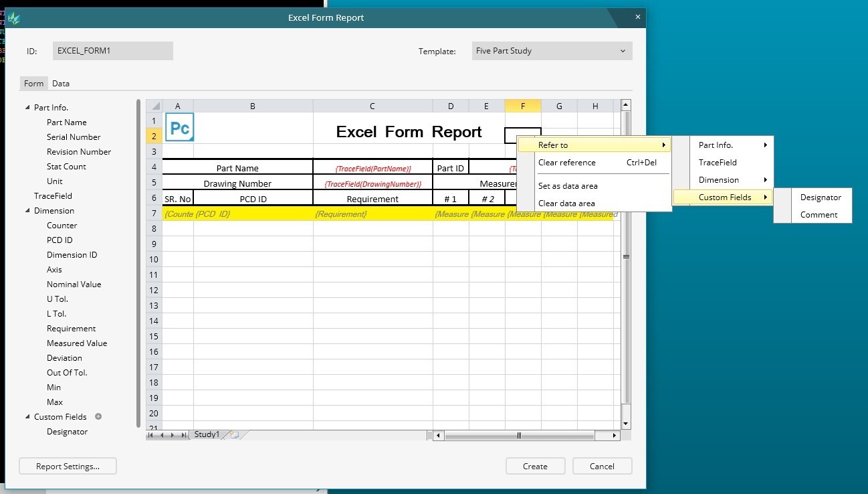Add a custom field with the plus icon
Screen dimensions: 868x494
[x=98, y=416]
